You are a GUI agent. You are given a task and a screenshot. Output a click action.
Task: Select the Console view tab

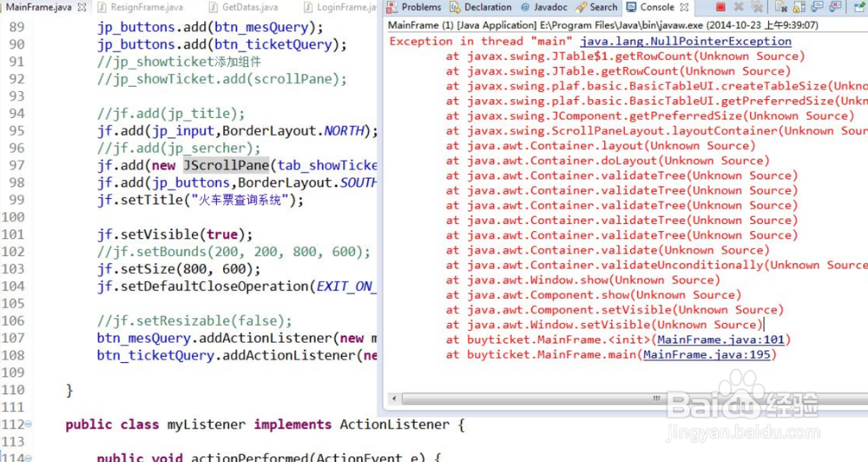tap(657, 7)
